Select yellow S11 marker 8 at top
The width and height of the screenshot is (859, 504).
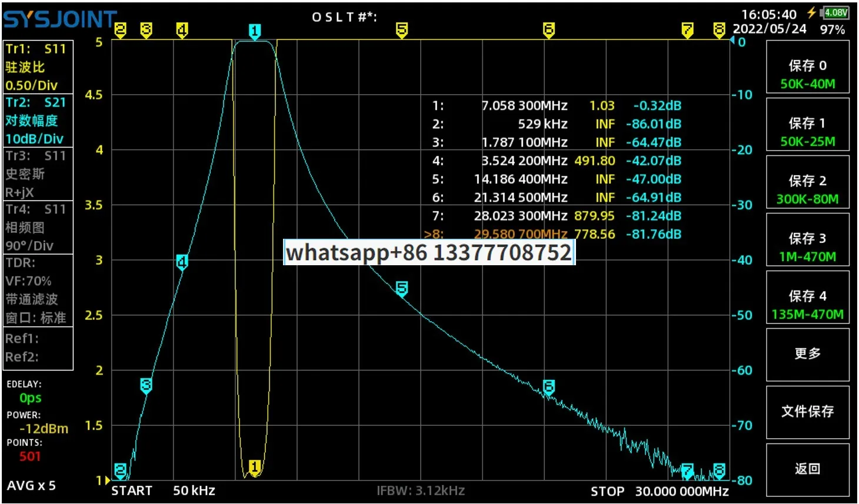[x=719, y=30]
